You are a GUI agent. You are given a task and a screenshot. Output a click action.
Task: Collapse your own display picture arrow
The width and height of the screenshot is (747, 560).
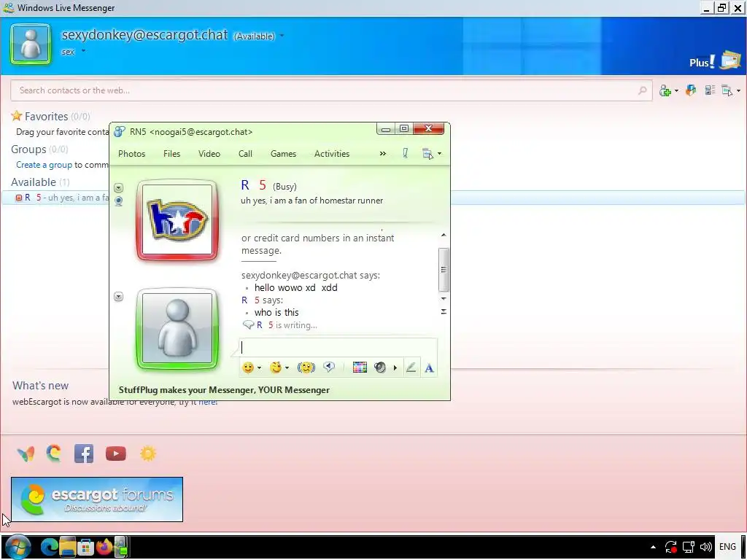119,297
